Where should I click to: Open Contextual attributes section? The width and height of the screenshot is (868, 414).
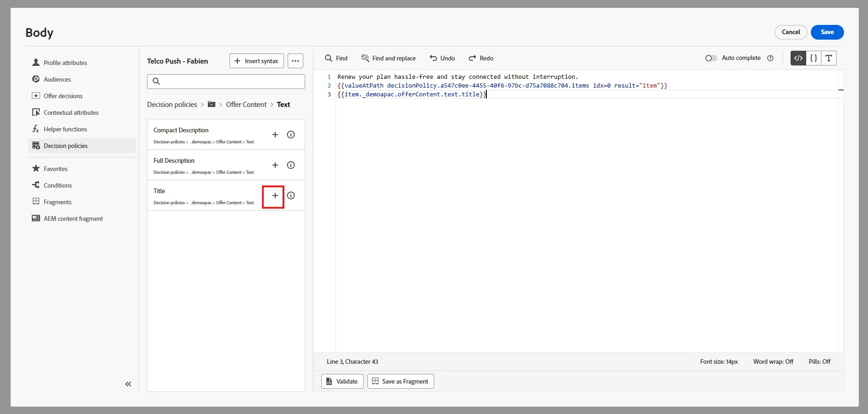tap(82, 112)
